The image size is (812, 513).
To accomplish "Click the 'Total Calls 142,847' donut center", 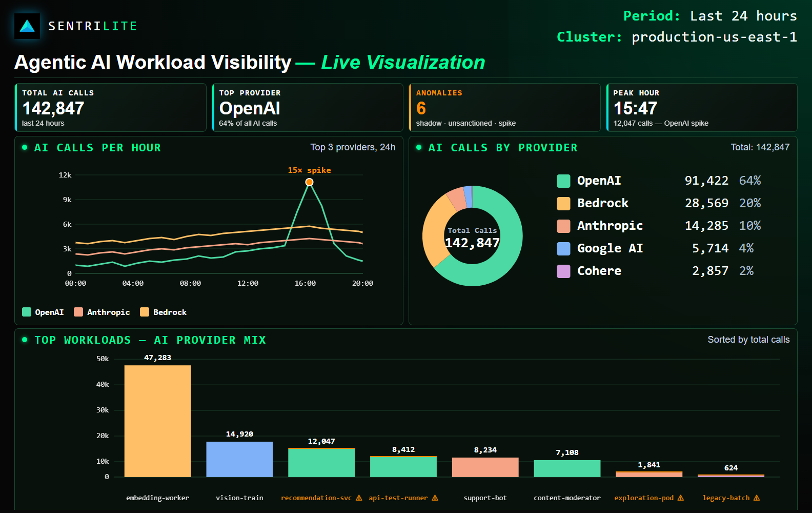I will [472, 238].
